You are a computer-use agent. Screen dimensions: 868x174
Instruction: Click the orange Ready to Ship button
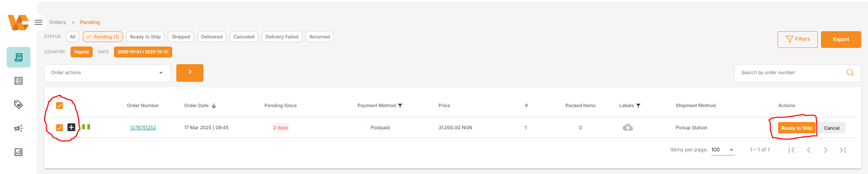click(797, 128)
